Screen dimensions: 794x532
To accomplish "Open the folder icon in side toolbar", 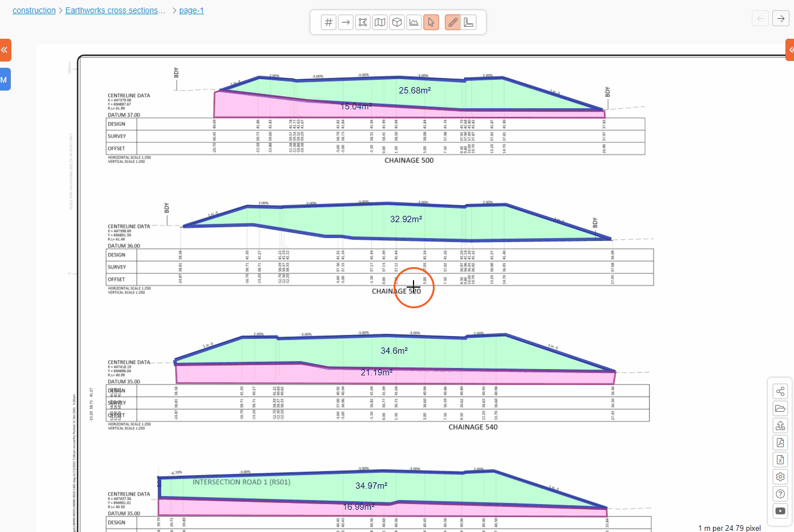I will [x=780, y=408].
